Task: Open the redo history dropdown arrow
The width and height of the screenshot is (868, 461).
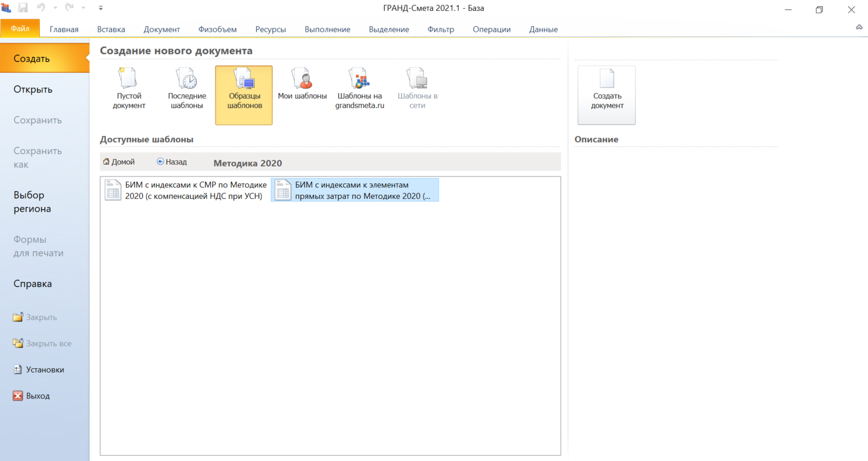Action: [x=83, y=9]
